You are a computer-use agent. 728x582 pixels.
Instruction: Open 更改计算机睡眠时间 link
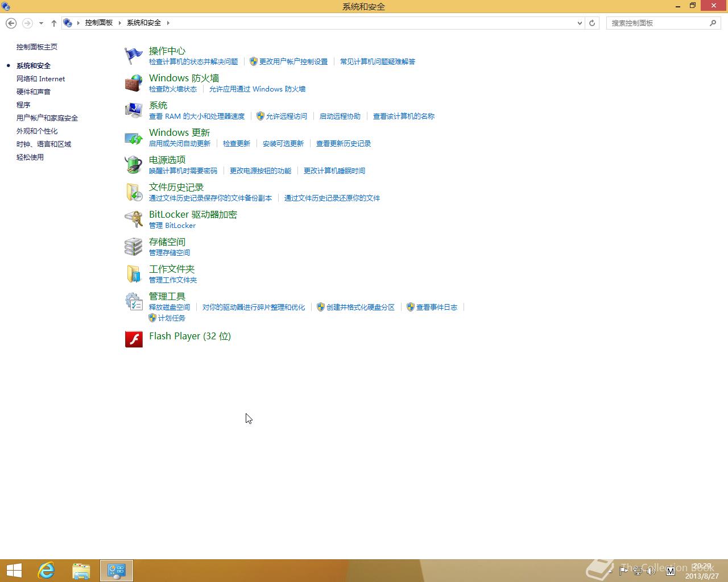click(334, 171)
